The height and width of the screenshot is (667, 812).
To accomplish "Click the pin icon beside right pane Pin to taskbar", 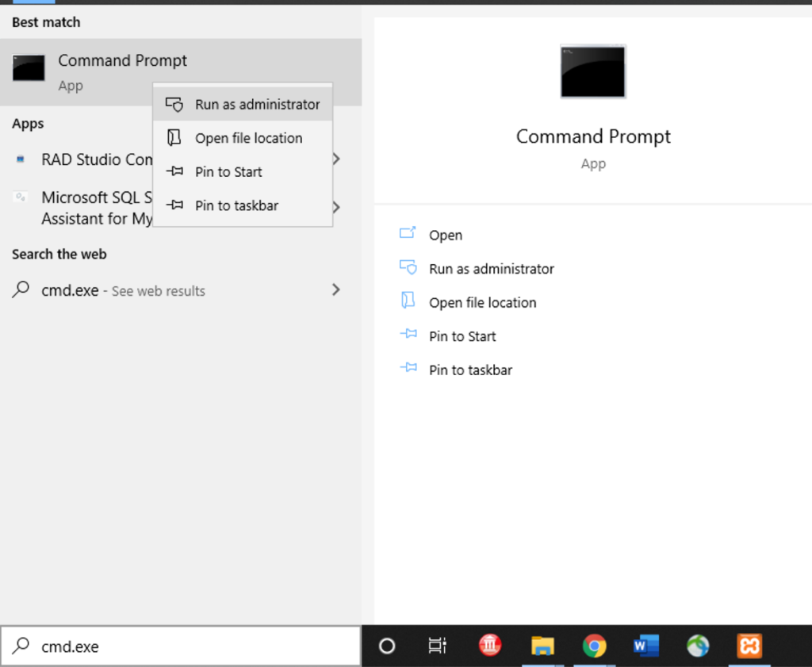I will tap(408, 368).
